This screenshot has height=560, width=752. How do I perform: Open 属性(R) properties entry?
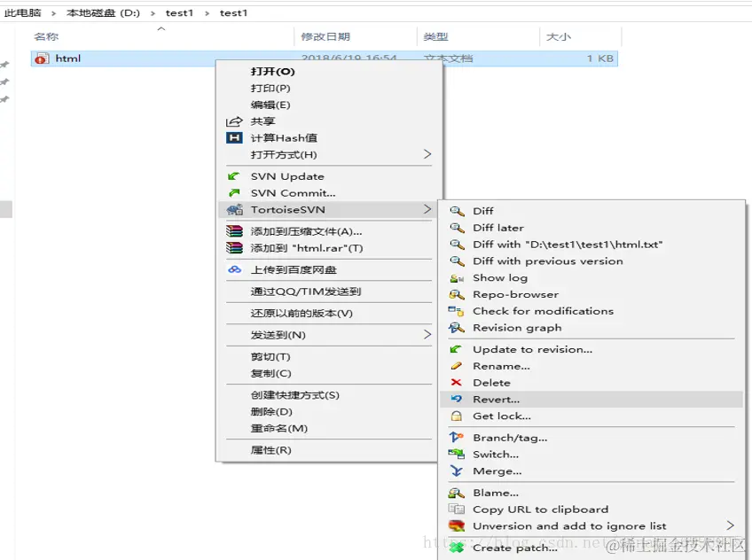(270, 450)
